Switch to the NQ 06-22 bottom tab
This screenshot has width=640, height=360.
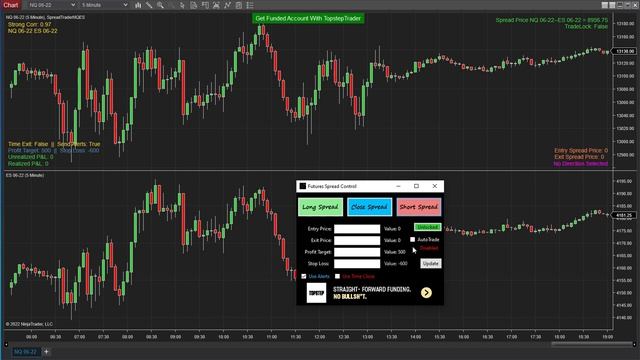click(x=25, y=351)
